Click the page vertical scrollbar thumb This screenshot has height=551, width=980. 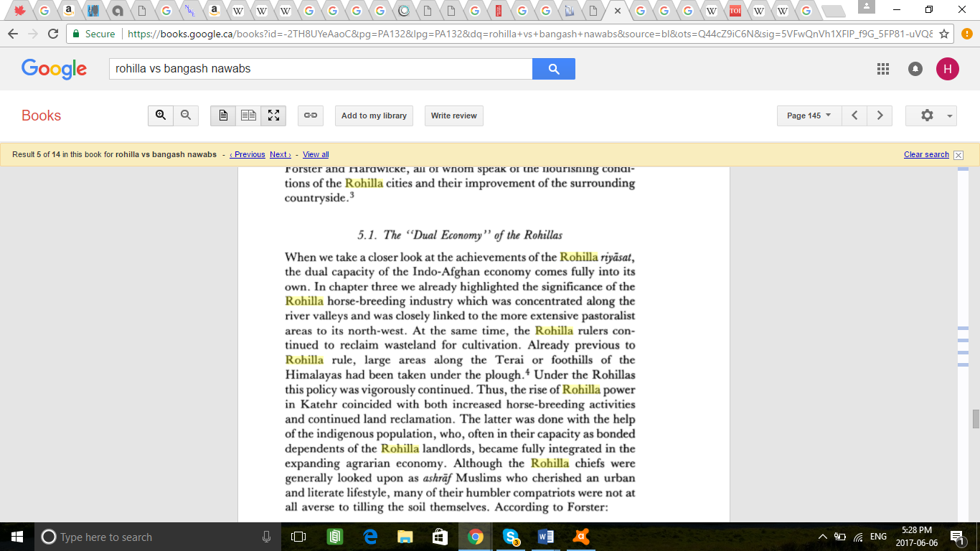[976, 418]
